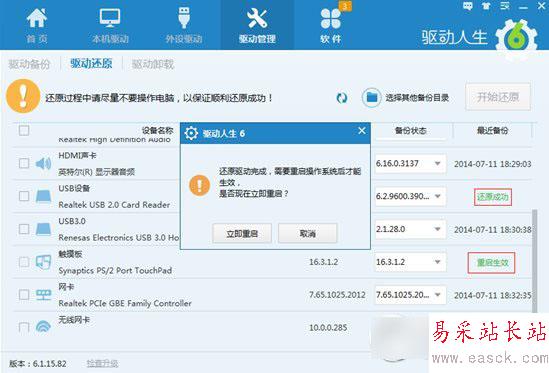Click the 无线网卡 Wi-Fi icon
549x373 pixels.
coord(43,326)
